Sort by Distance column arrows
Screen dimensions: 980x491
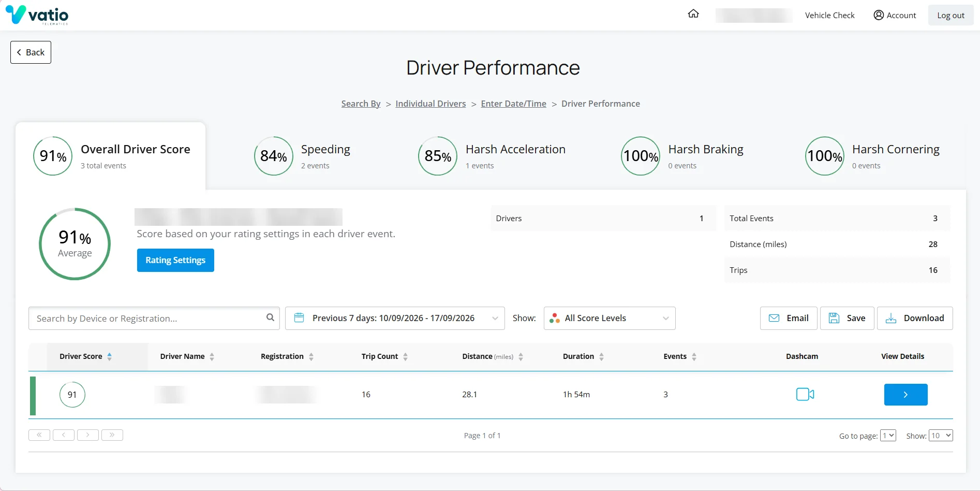coord(521,356)
